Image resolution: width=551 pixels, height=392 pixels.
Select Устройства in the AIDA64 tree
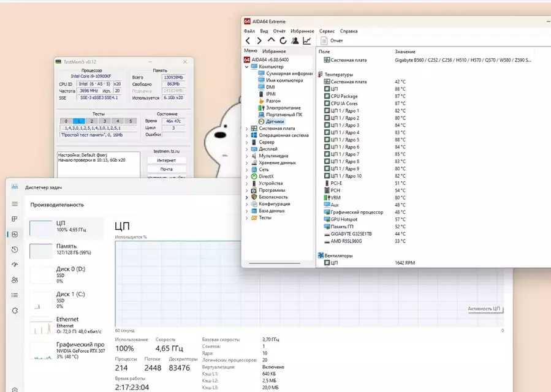pos(267,183)
